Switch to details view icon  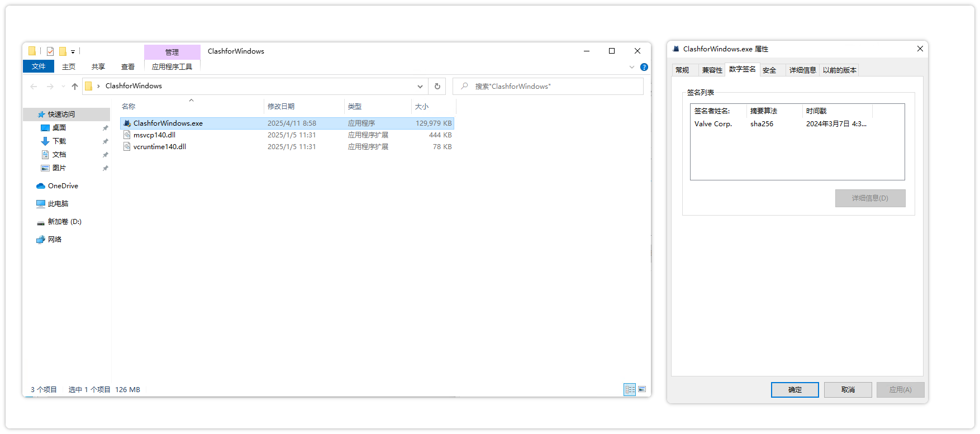pos(630,389)
